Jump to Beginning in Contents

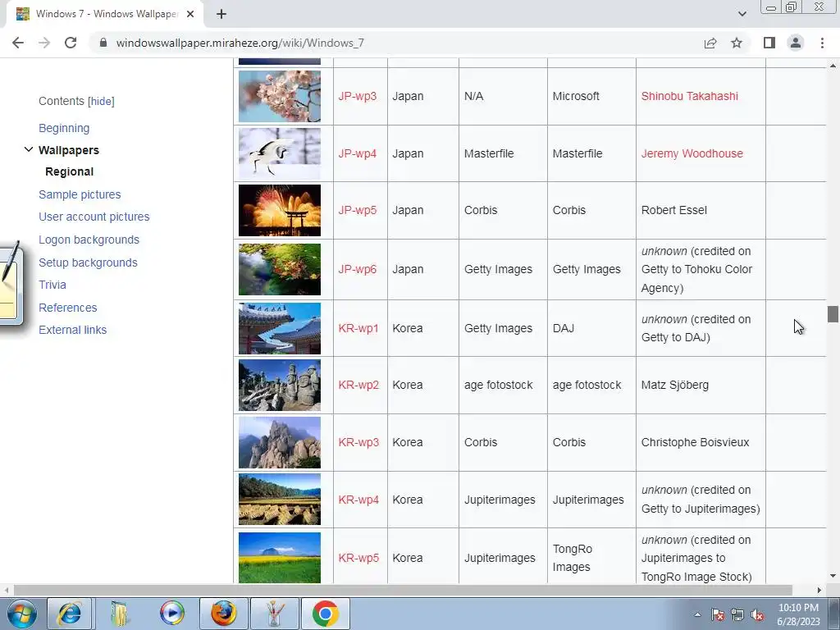pyautogui.click(x=64, y=128)
